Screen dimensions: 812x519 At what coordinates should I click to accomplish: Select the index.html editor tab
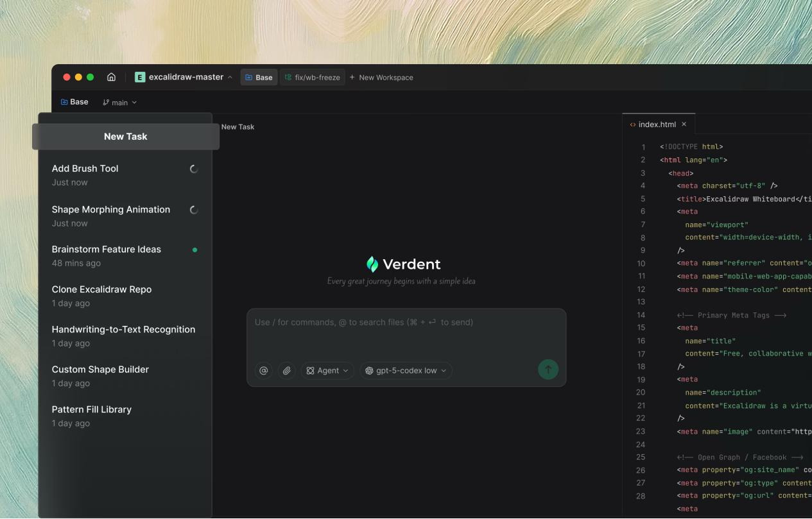click(x=659, y=124)
